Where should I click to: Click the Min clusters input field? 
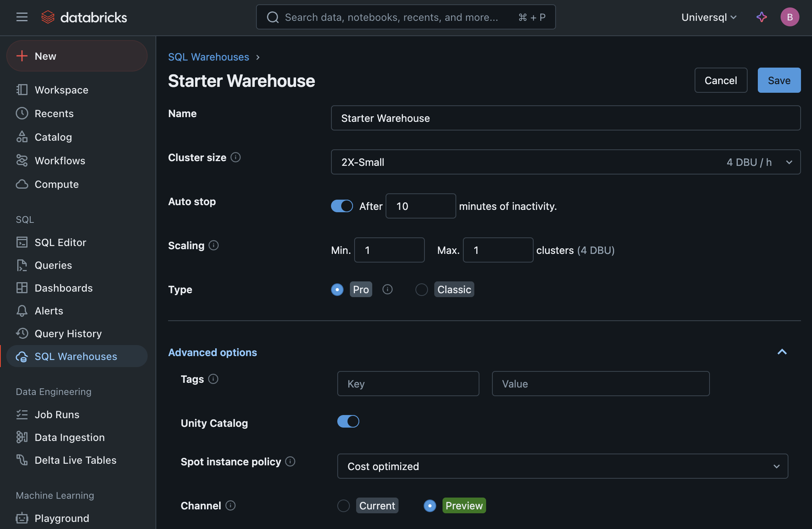(x=390, y=250)
